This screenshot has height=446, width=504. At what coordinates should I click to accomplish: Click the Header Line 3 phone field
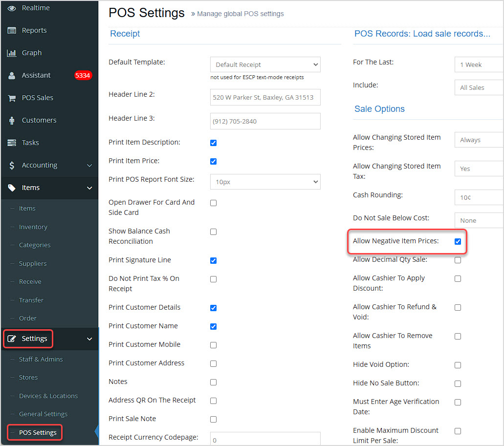265,121
